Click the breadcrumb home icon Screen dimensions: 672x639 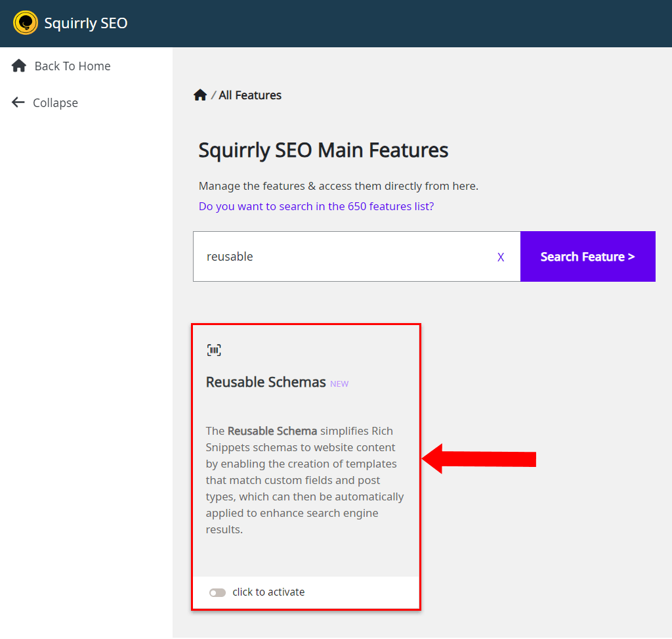click(200, 95)
